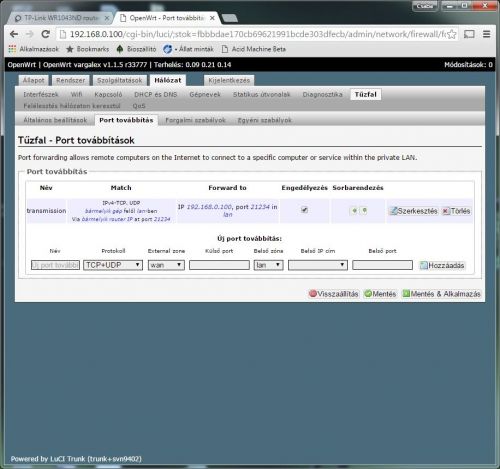Open the Felélesztés hálózaton keresztül submenu
The image size is (500, 469).
point(72,106)
